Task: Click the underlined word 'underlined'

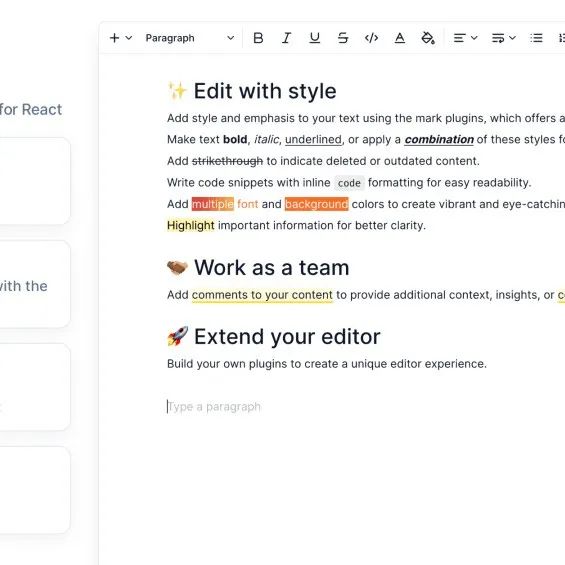Action: point(313,139)
